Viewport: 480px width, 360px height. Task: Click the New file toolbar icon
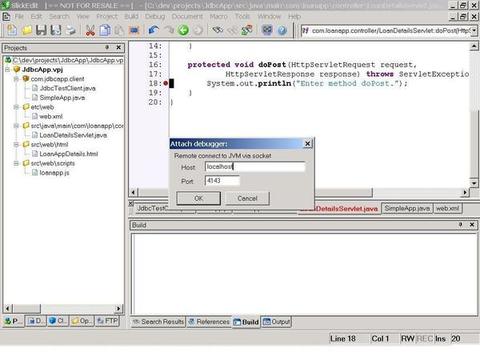tap(12, 30)
